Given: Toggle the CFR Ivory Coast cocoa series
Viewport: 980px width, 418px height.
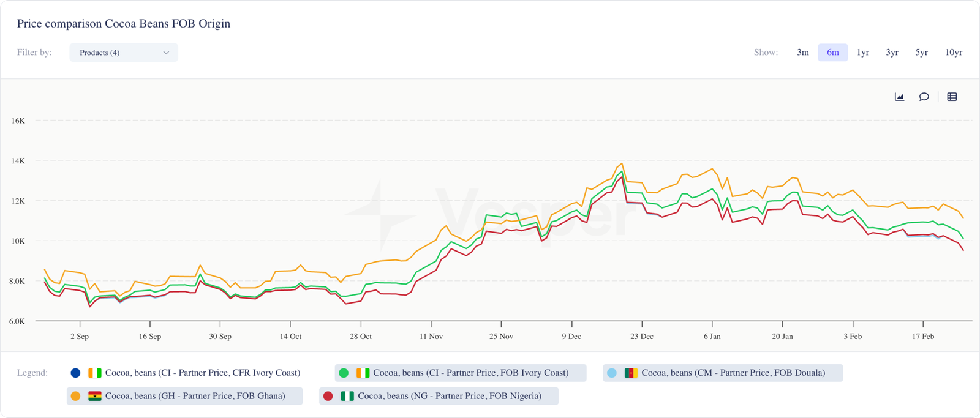Looking at the screenshot, I should click(x=202, y=373).
